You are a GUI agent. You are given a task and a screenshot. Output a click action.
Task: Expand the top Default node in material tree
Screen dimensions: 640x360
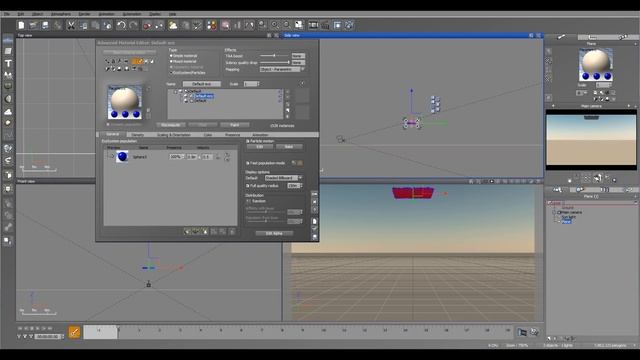point(176,91)
